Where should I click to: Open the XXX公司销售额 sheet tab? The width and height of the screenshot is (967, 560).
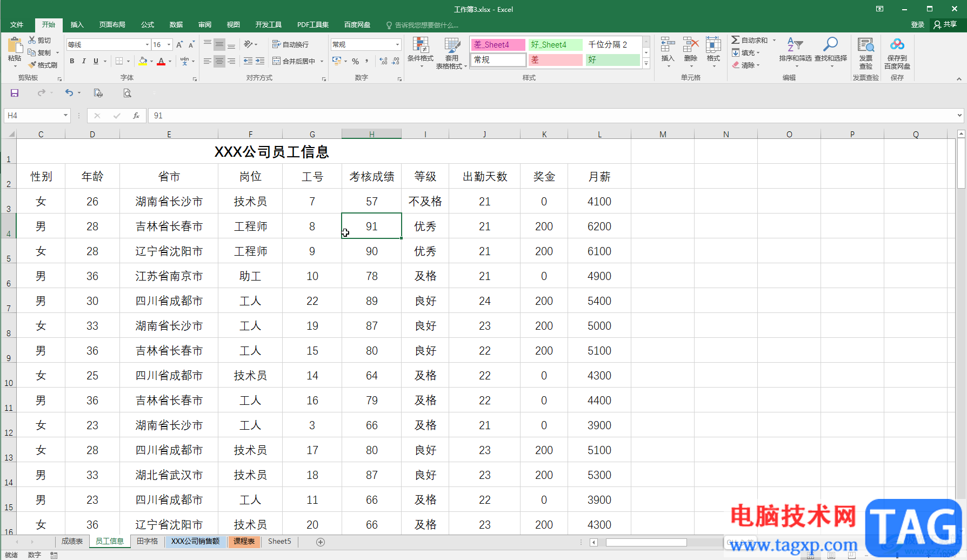click(x=196, y=541)
